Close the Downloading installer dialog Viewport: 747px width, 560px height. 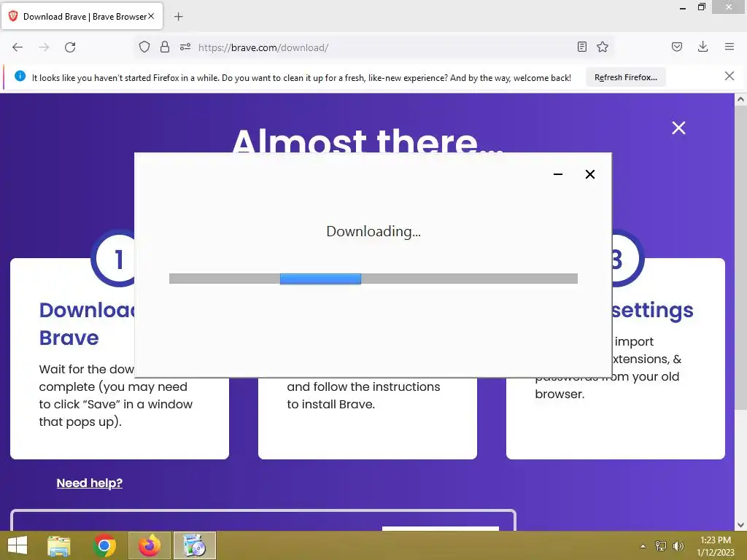pos(589,174)
